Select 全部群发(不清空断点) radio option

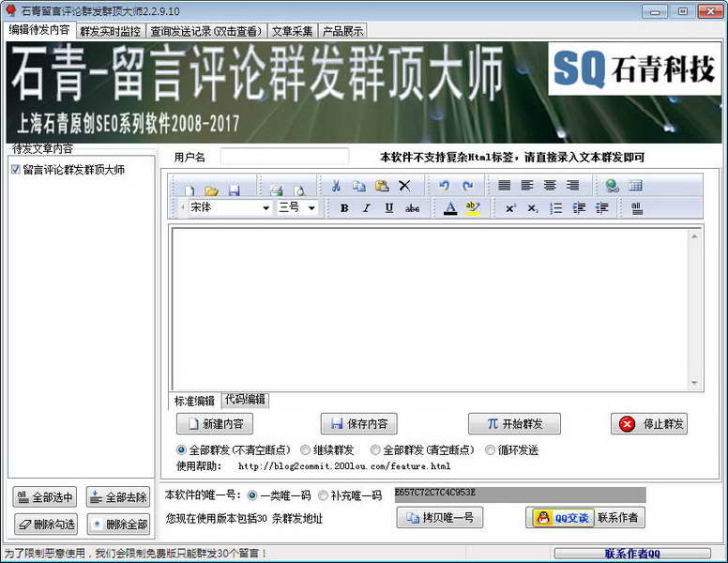(x=182, y=449)
